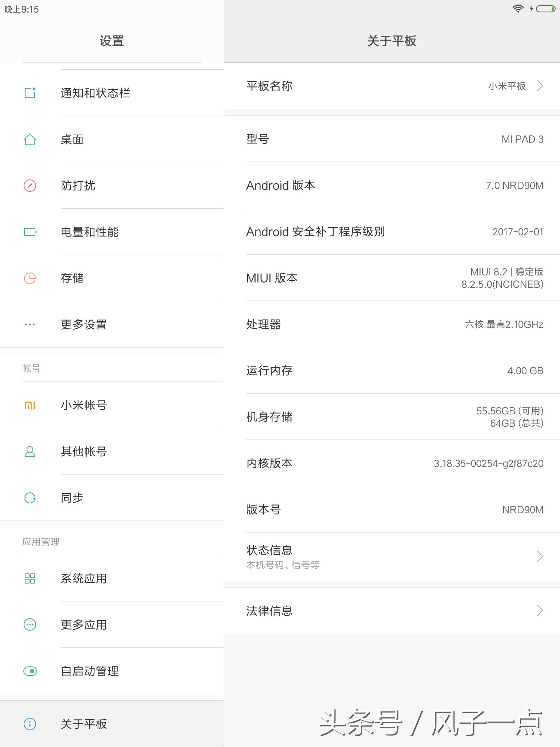Screen dimensions: 560x747
Task: Expand 法律信息 with its arrow
Action: (539, 610)
